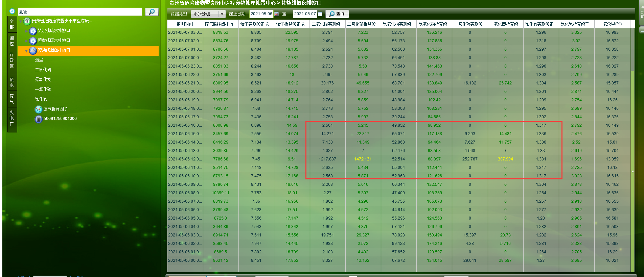
Task: Collapse the 焚烧线烟囱排放口 tree node
Action: [26, 51]
